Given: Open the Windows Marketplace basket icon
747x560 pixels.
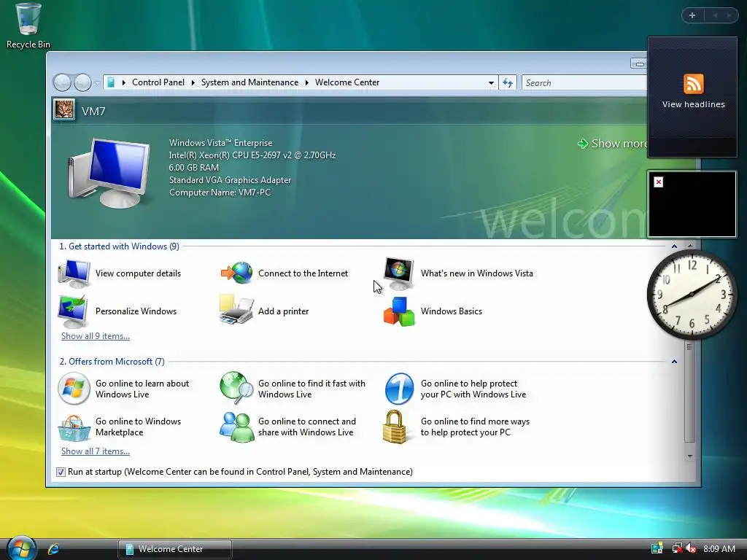Looking at the screenshot, I should click(x=74, y=427).
